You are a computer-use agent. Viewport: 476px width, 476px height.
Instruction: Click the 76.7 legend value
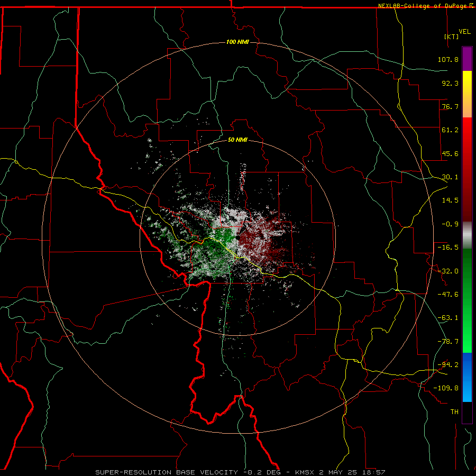click(x=450, y=106)
